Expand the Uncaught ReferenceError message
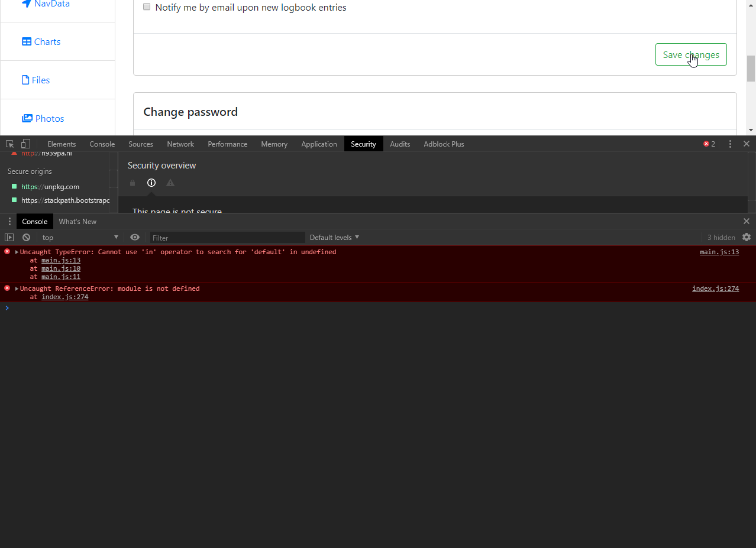This screenshot has width=756, height=548. coord(17,289)
